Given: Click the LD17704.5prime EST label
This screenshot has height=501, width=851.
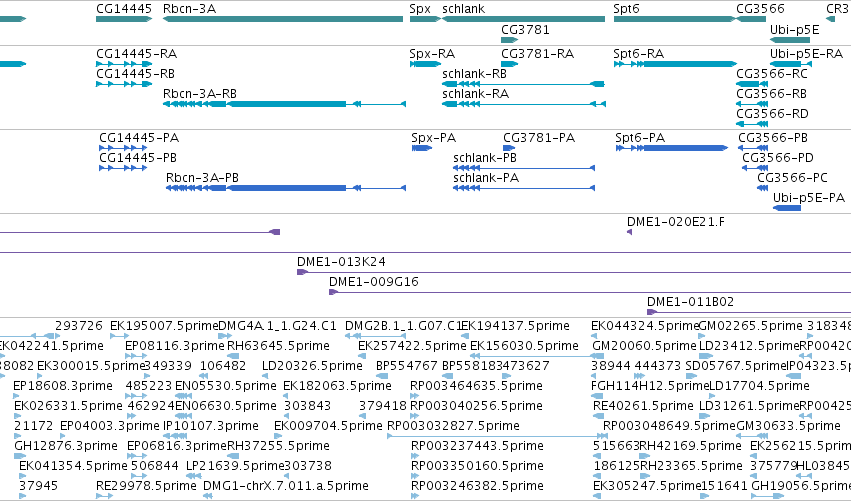Looking at the screenshot, I should click(759, 386).
